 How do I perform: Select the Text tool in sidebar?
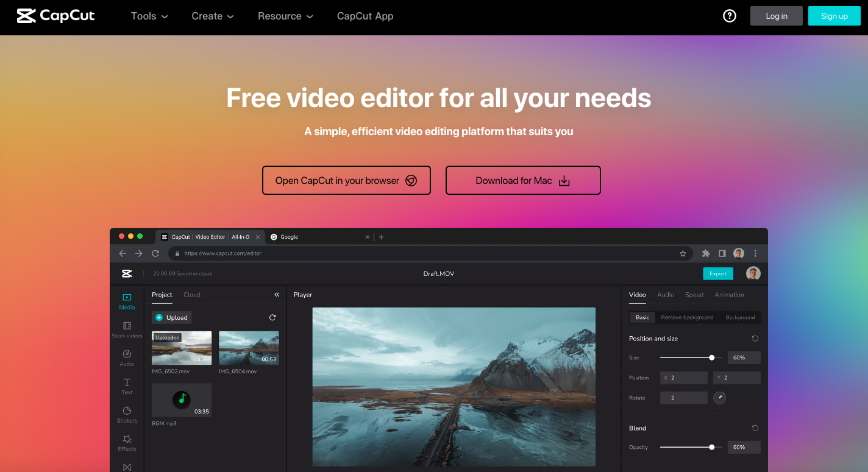click(x=127, y=386)
